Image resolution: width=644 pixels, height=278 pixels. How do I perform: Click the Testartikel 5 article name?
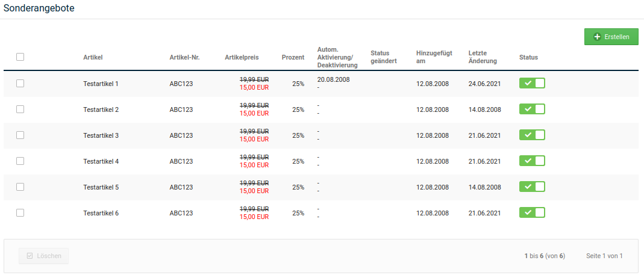101,188
